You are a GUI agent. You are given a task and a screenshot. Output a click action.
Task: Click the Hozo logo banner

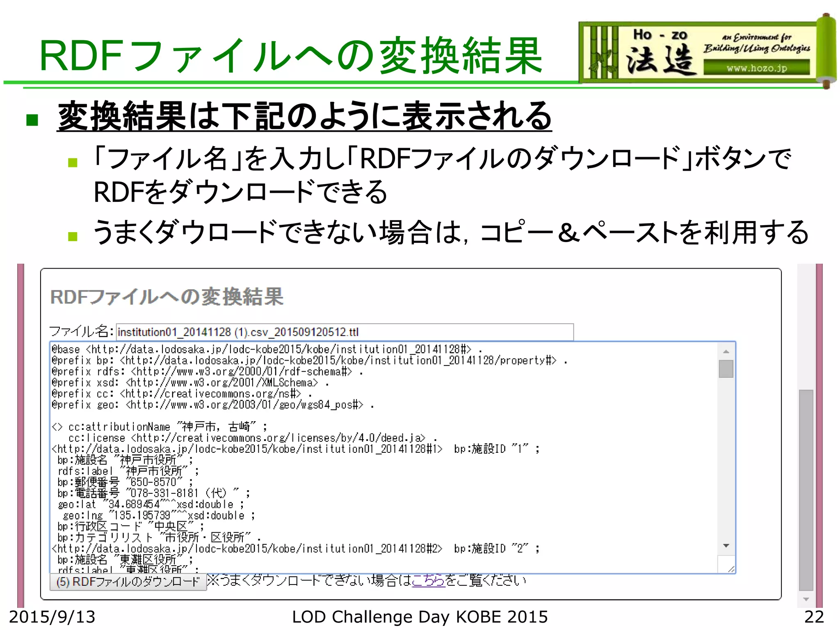click(708, 51)
